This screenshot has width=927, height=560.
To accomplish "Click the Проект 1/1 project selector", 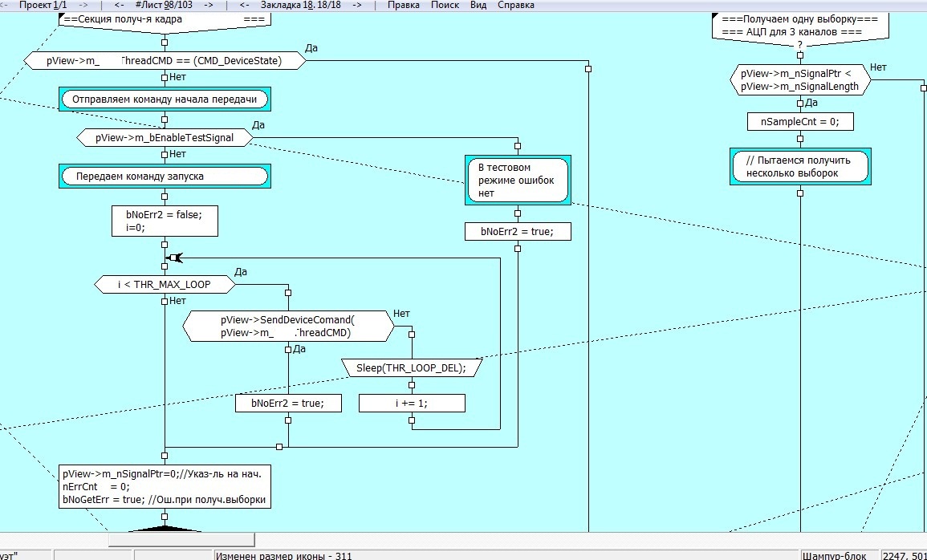I will (43, 5).
